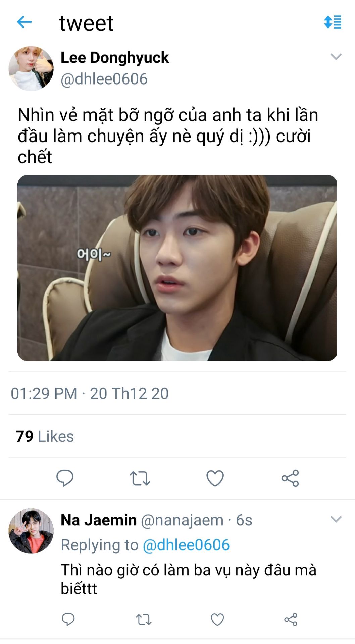The image size is (355, 644).
Task: Expand options chevron on main tweet
Action: pos(336,56)
